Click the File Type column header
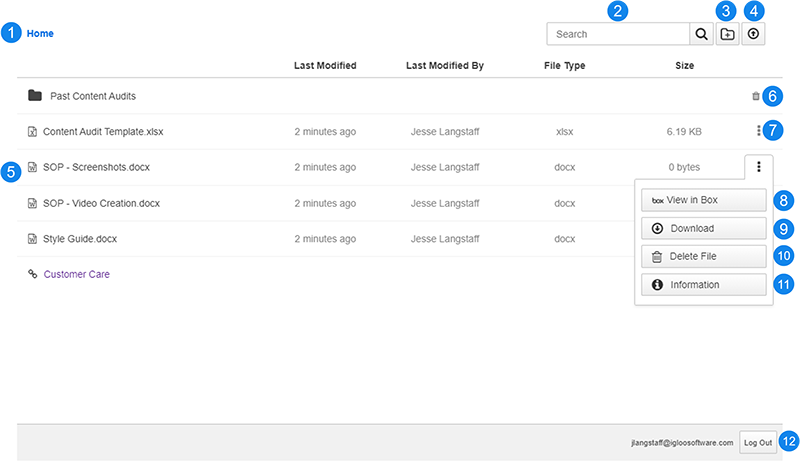Image resolution: width=800 pixels, height=476 pixels. (564, 65)
